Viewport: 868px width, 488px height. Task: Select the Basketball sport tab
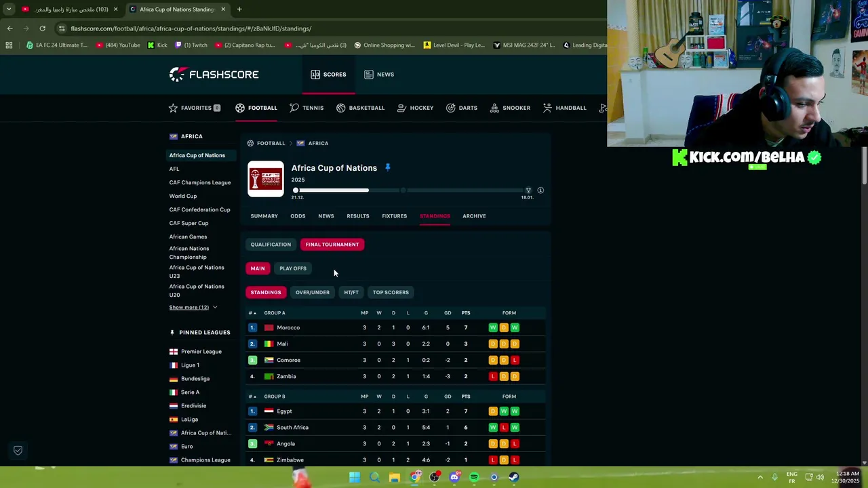coord(360,108)
